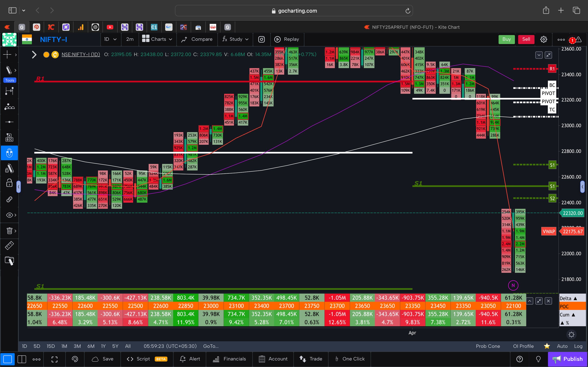Take a chart snapshot with the camera icon
This screenshot has height=367, width=588.
point(261,39)
